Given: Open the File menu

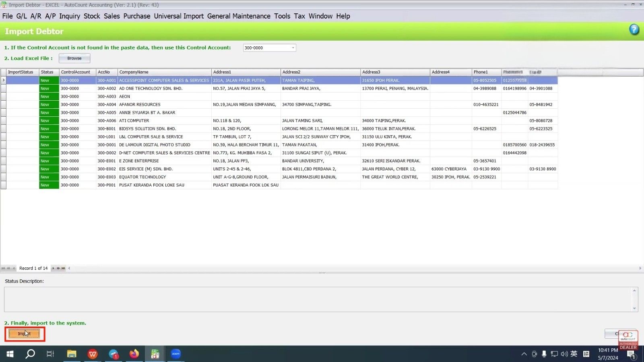Looking at the screenshot, I should 8,16.
